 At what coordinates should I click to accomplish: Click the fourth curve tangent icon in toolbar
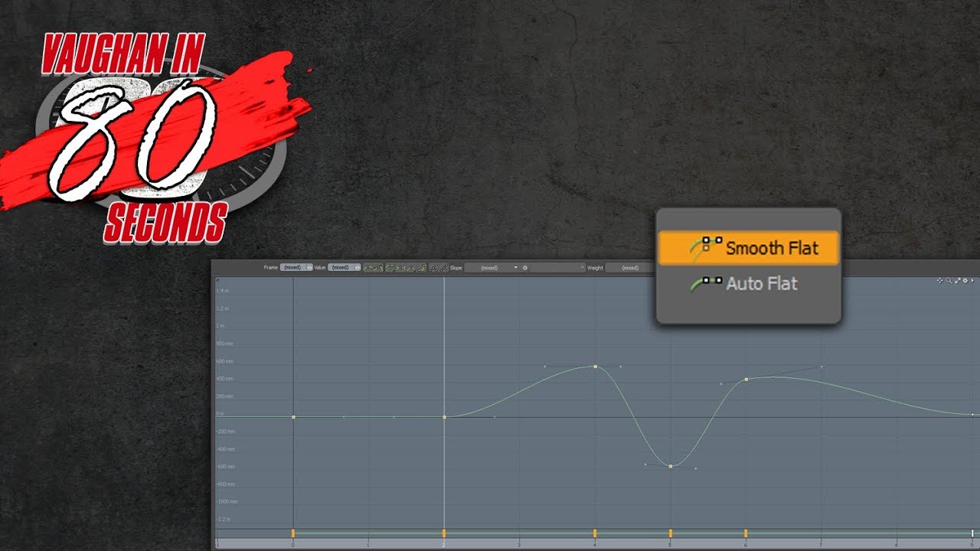click(402, 268)
